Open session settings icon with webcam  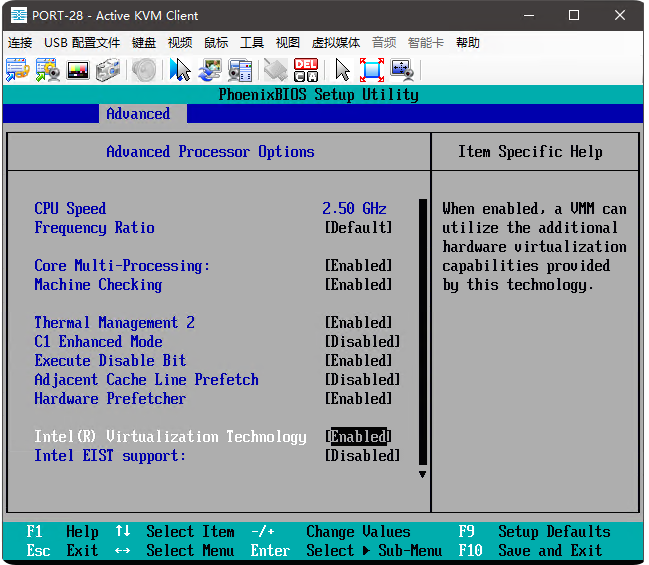pyautogui.click(x=48, y=70)
